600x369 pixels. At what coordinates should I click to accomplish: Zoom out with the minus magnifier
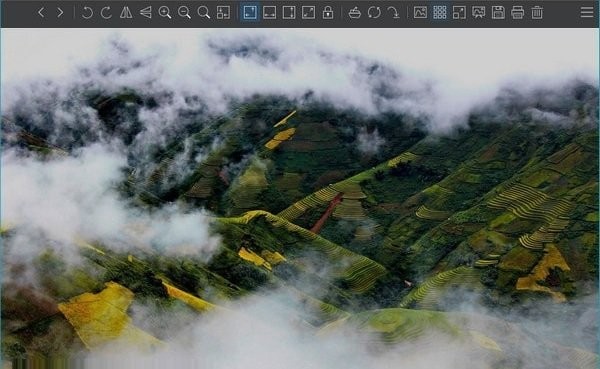click(184, 13)
